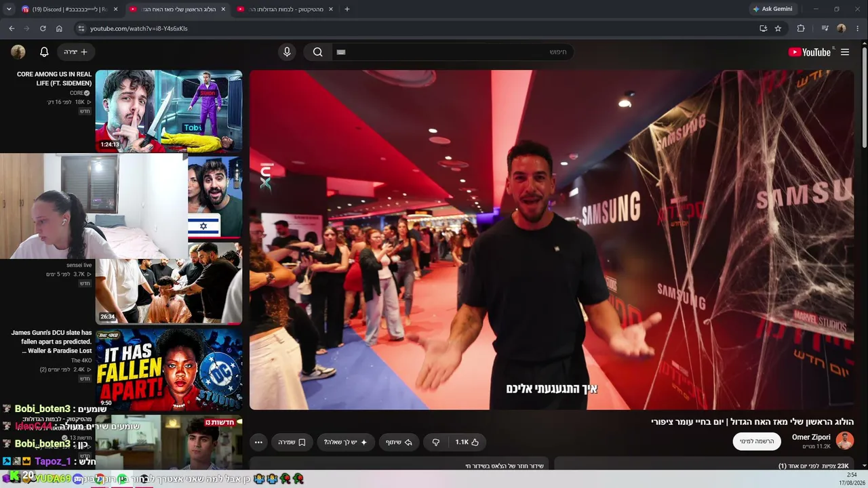Screen dimensions: 868x488
Task: Click the install app icon in address bar
Action: coord(763,28)
